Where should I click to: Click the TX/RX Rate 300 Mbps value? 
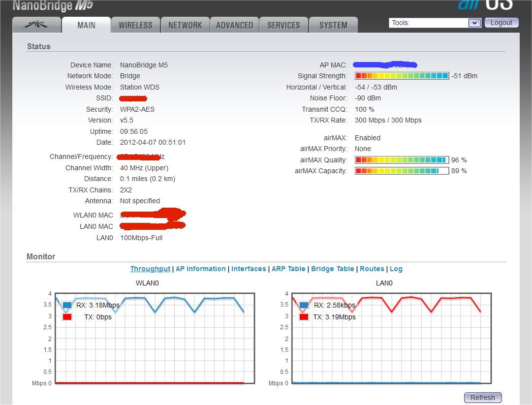[388, 120]
